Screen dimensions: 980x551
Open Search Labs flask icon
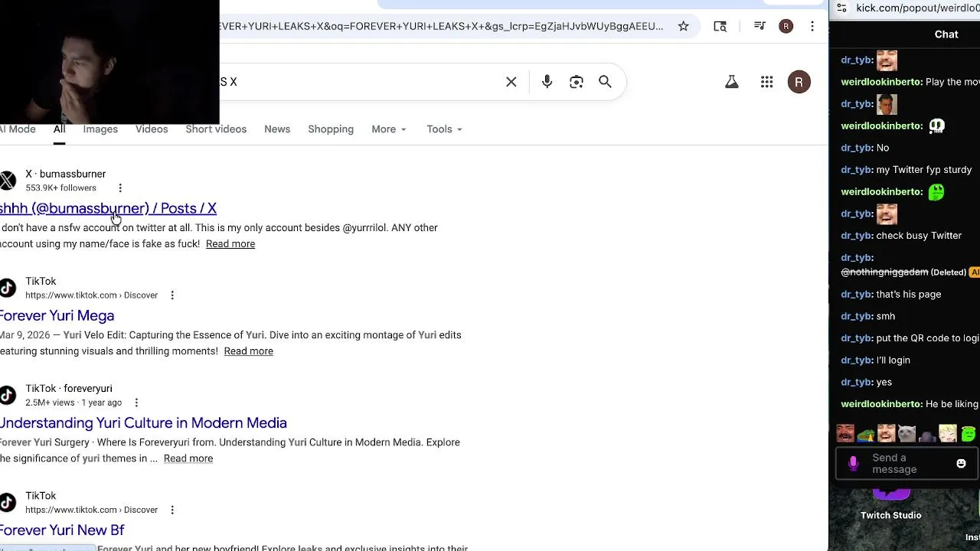[732, 82]
